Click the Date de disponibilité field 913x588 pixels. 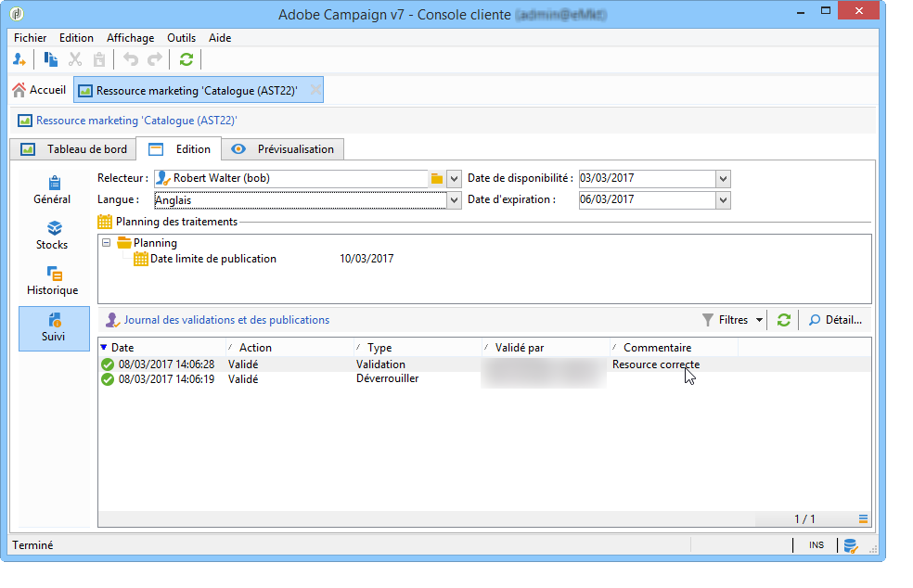(x=647, y=178)
